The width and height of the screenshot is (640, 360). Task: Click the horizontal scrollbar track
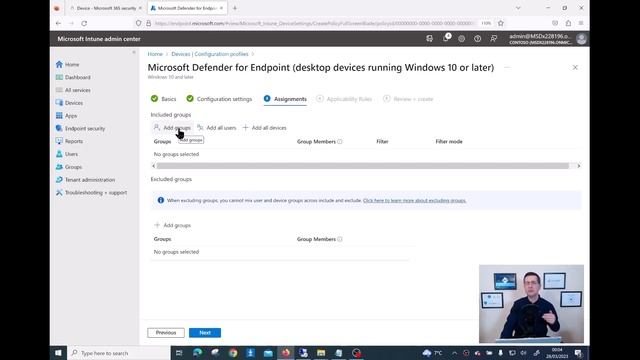(x=362, y=166)
